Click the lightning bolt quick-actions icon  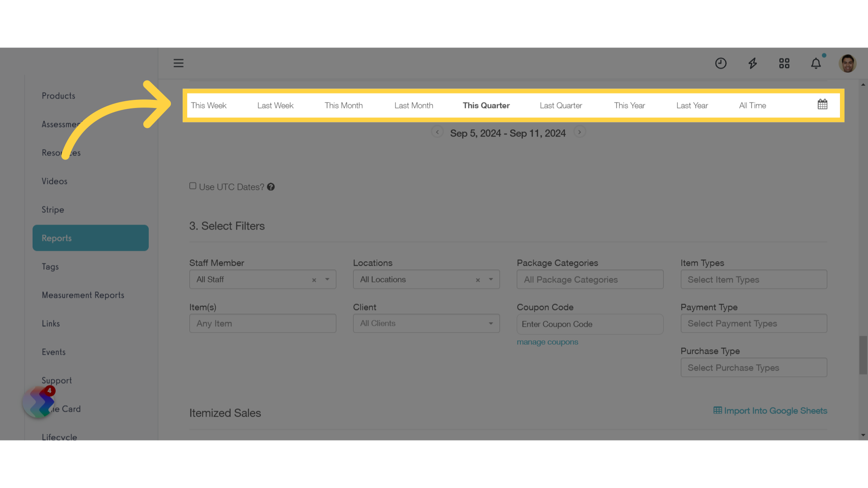pyautogui.click(x=752, y=63)
